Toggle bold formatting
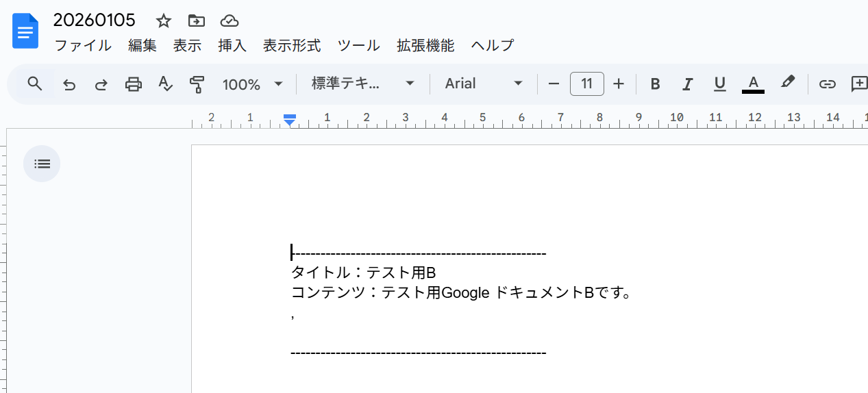 [x=655, y=84]
